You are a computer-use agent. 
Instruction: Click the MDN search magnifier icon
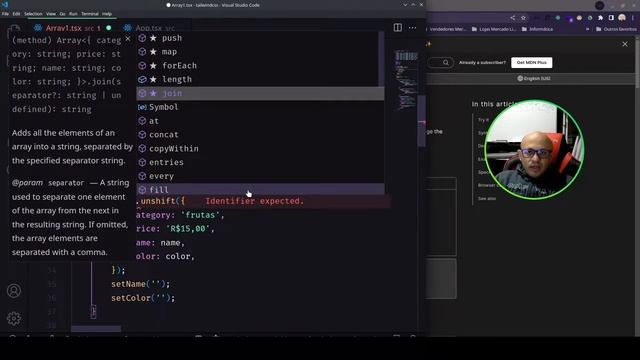[x=446, y=62]
